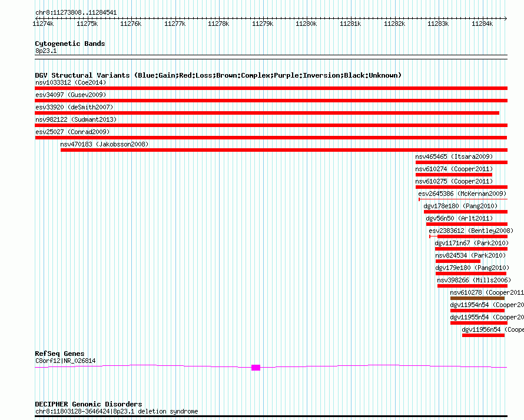Click red bar under nsv824534
The width and height of the screenshot is (524, 420).
tap(458, 261)
